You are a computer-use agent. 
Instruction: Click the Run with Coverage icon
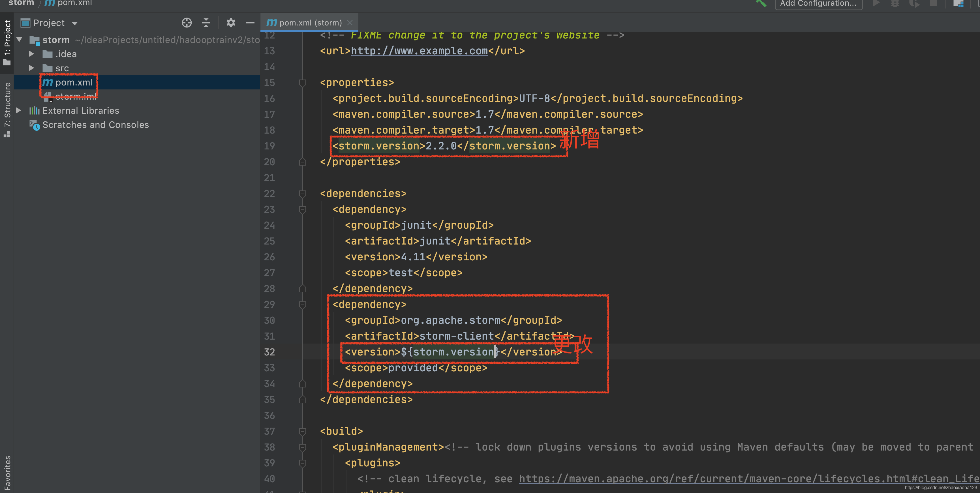pyautogui.click(x=914, y=3)
